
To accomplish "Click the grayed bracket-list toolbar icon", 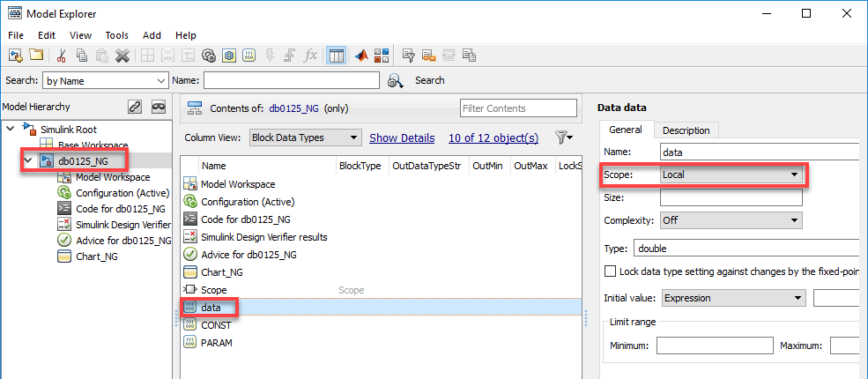I will point(449,56).
